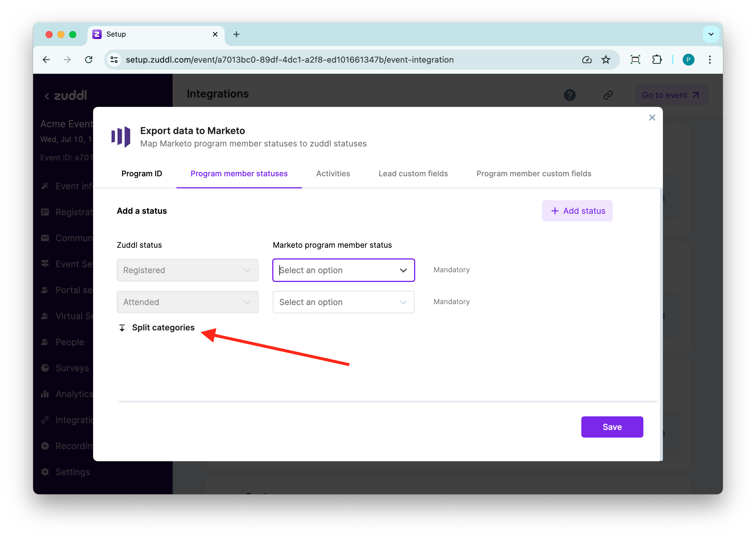Click the Settings gear in sidebar
756x538 pixels.
pyautogui.click(x=45, y=472)
